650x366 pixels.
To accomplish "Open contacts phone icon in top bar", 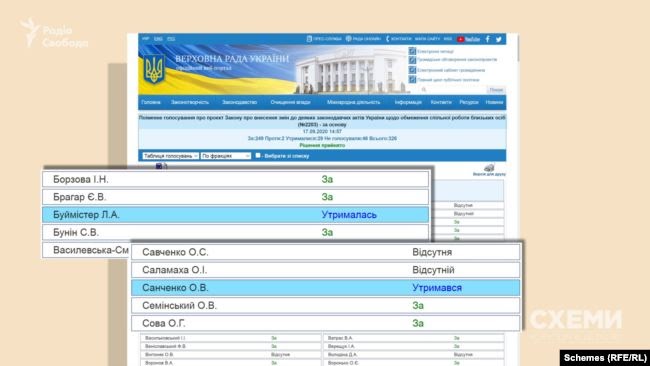I will [388, 39].
